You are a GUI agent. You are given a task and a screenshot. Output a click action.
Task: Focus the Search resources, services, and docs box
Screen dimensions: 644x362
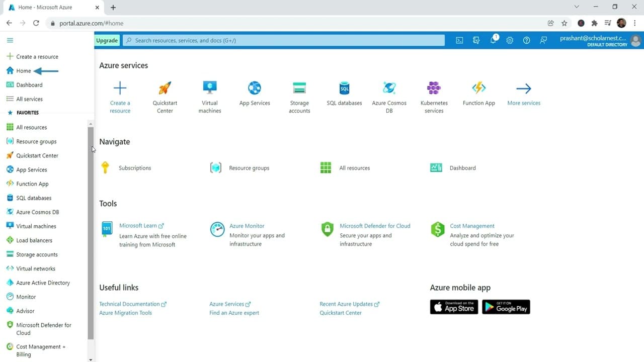click(x=284, y=40)
